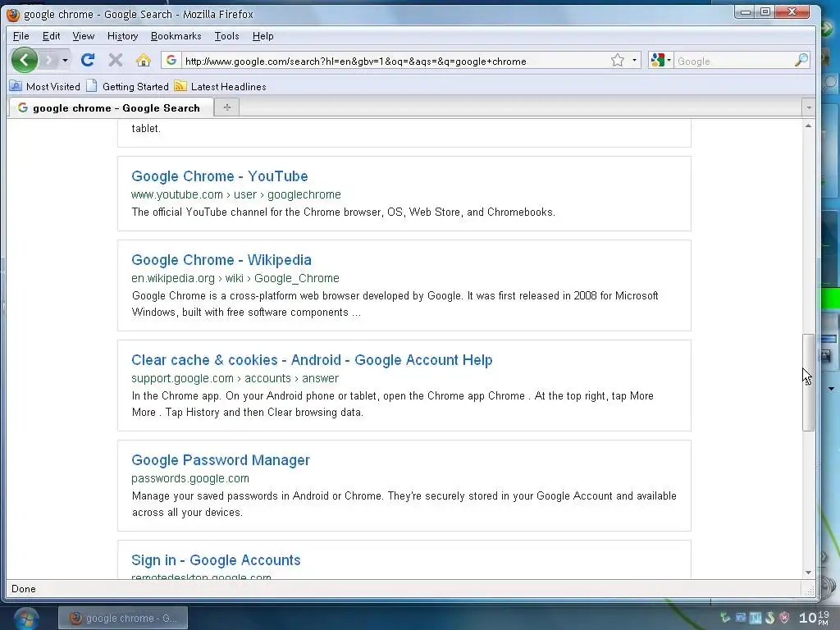Open the Tools menu

pos(227,36)
